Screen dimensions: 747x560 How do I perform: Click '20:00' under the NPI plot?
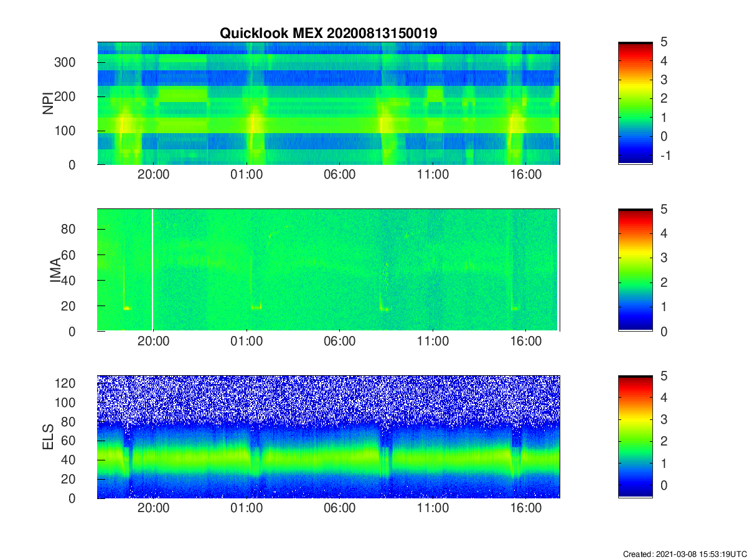tap(153, 175)
